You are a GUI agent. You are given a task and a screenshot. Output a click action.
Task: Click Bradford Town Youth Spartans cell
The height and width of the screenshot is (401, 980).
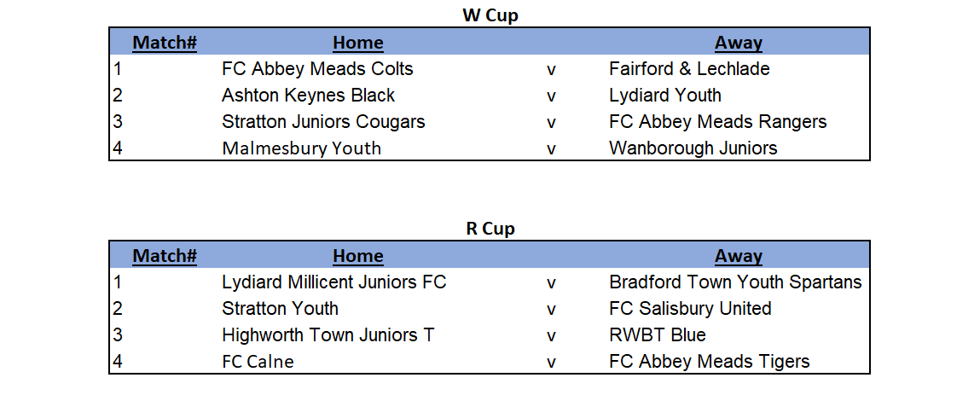pos(735,282)
